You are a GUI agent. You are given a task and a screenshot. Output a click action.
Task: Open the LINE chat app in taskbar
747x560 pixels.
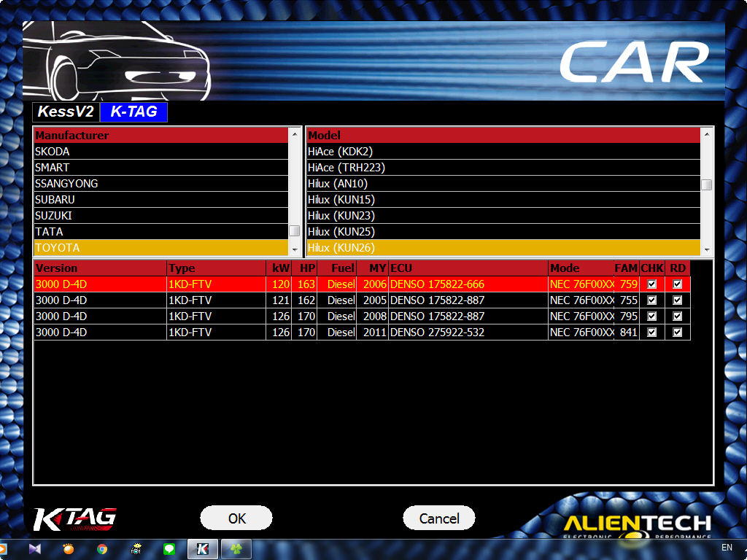tap(169, 549)
